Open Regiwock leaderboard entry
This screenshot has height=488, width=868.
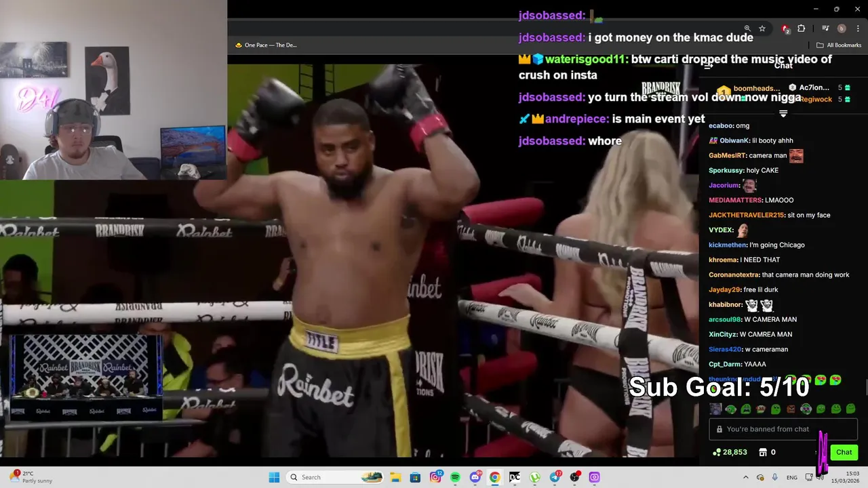pyautogui.click(x=819, y=99)
